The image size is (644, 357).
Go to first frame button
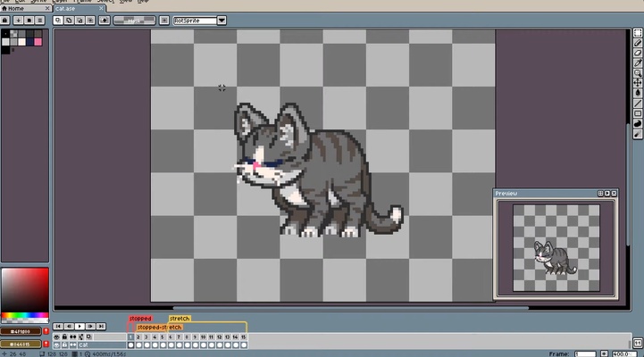click(x=58, y=327)
